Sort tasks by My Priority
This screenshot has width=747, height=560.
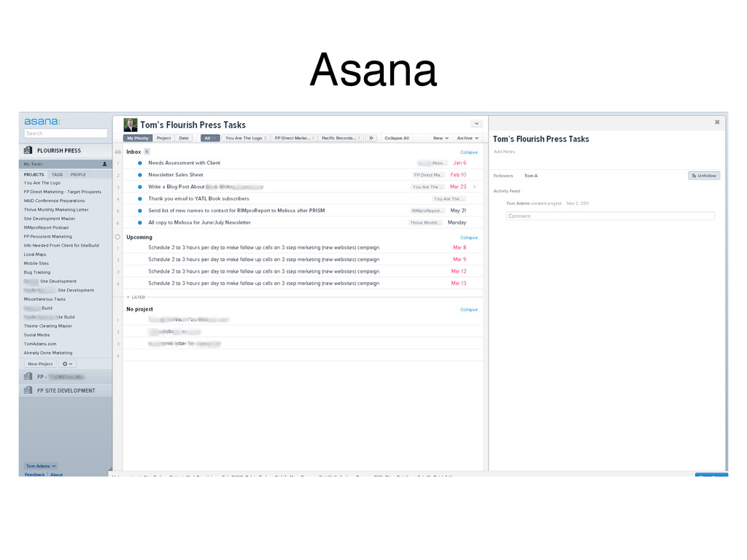click(x=138, y=138)
